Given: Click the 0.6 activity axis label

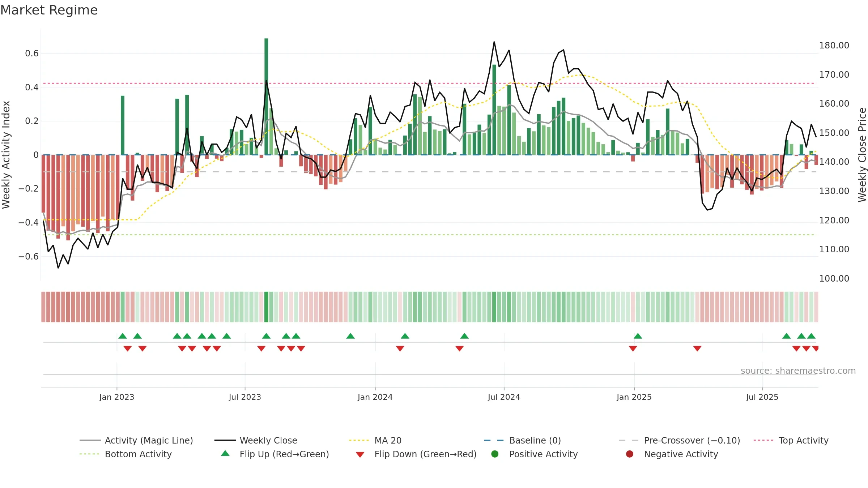Looking at the screenshot, I should point(32,53).
